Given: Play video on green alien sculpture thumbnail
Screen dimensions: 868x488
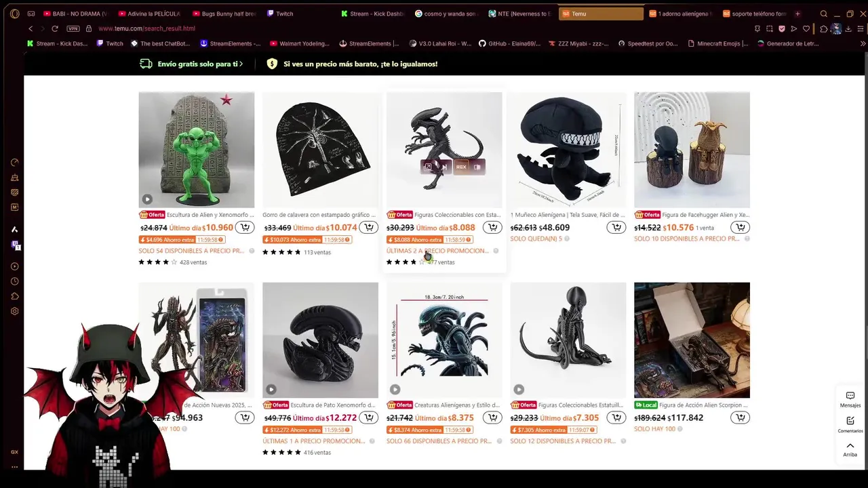Looking at the screenshot, I should (147, 199).
